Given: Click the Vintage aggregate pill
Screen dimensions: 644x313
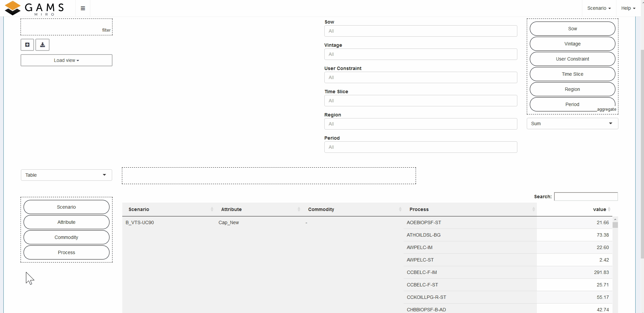Looking at the screenshot, I should (572, 44).
